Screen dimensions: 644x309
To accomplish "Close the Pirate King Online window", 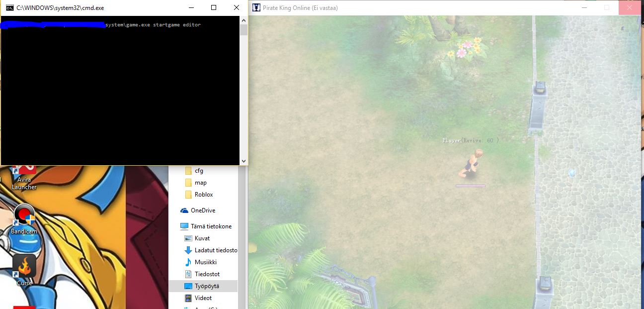I will (x=629, y=7).
